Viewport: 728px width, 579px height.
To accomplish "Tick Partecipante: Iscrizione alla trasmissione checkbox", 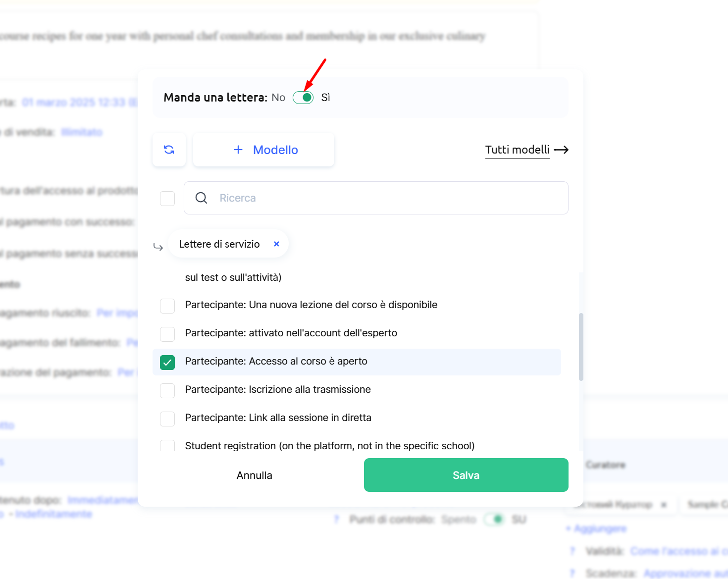I will pos(167,391).
